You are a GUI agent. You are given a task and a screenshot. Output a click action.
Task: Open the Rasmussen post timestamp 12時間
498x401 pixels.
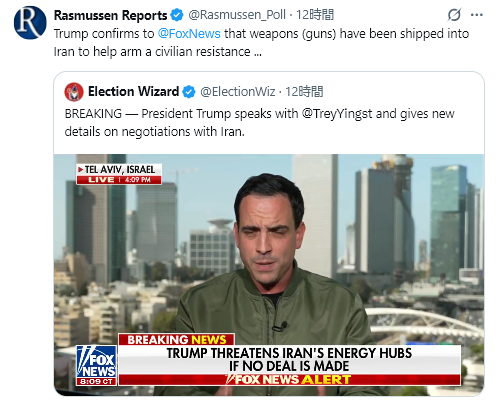click(x=315, y=15)
